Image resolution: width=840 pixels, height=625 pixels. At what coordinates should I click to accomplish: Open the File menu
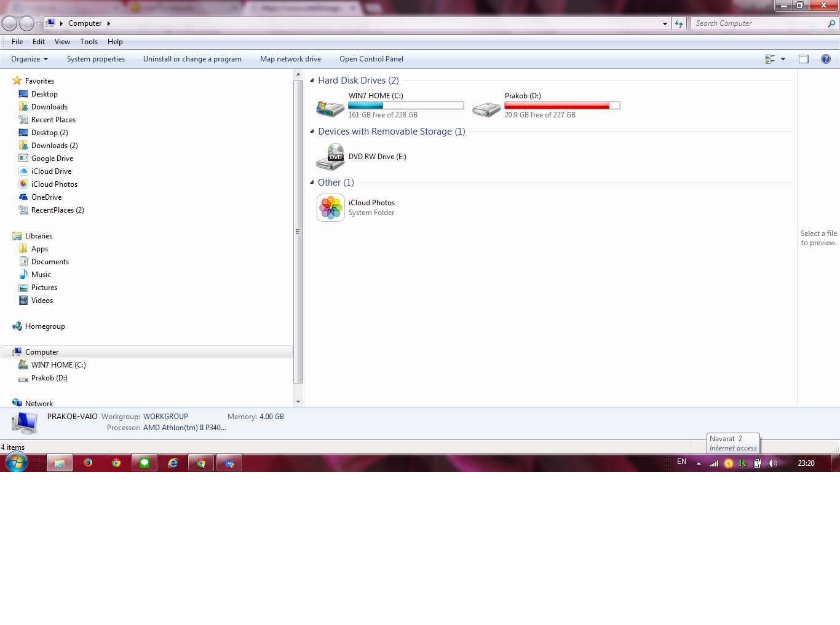(17, 42)
